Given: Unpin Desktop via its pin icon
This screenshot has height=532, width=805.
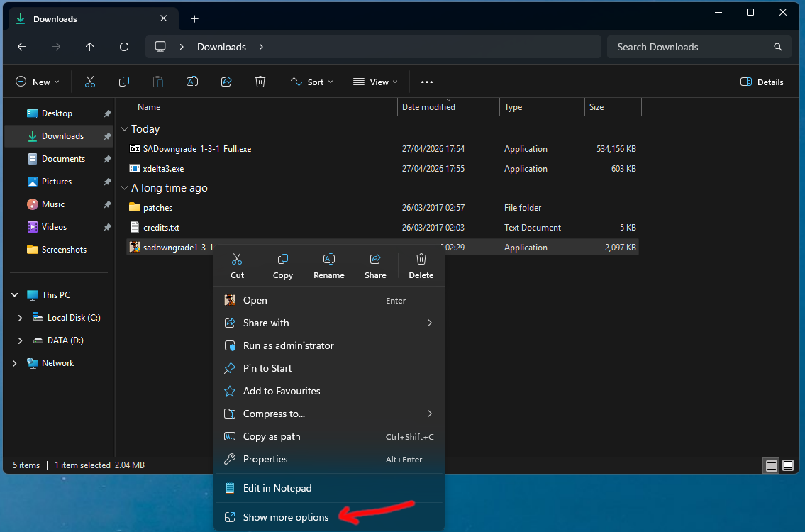Looking at the screenshot, I should pos(107,113).
